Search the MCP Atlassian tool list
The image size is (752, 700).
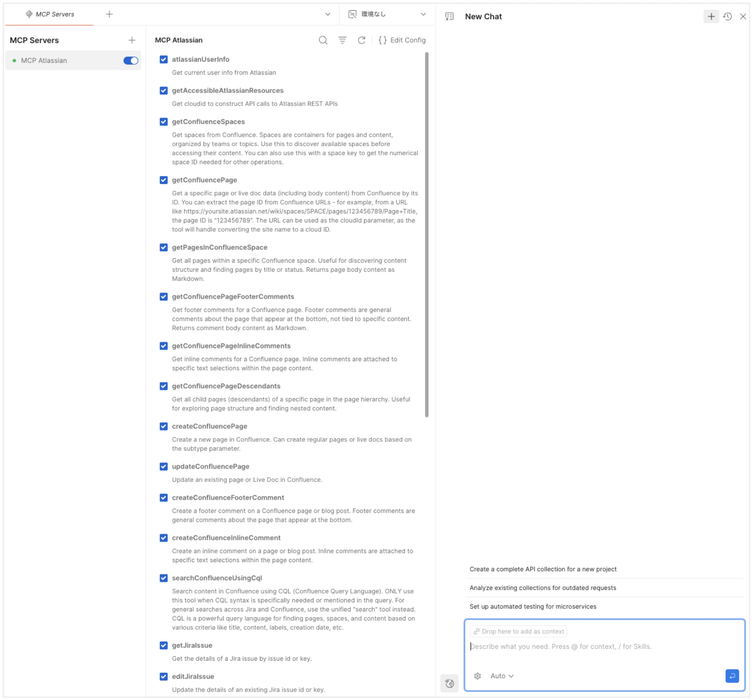tap(322, 40)
